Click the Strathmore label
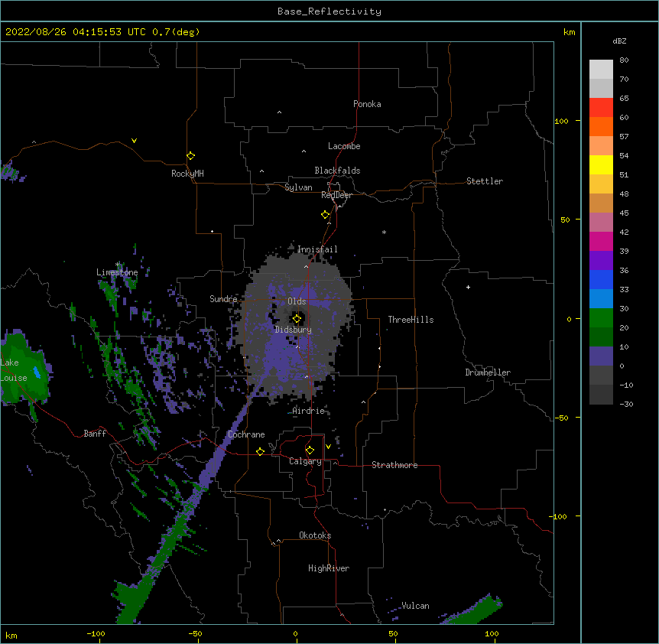The width and height of the screenshot is (659, 644). [x=394, y=465]
